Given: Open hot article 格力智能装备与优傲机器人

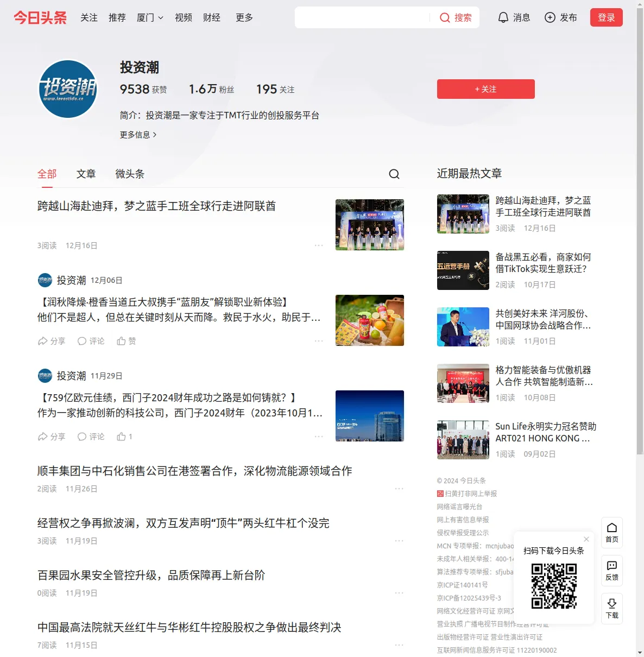Looking at the screenshot, I should 545,376.
